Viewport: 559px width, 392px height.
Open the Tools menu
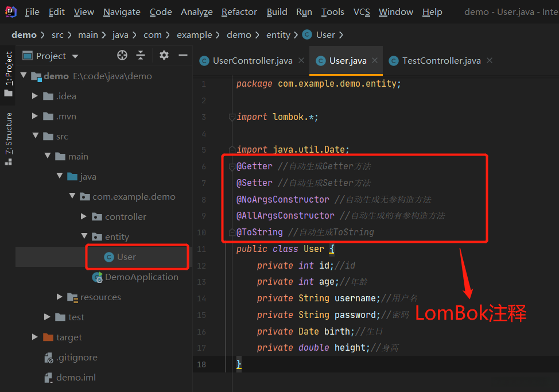(333, 11)
